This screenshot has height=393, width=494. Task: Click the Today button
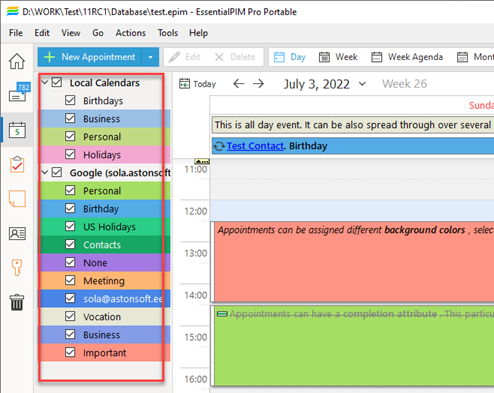(x=197, y=84)
